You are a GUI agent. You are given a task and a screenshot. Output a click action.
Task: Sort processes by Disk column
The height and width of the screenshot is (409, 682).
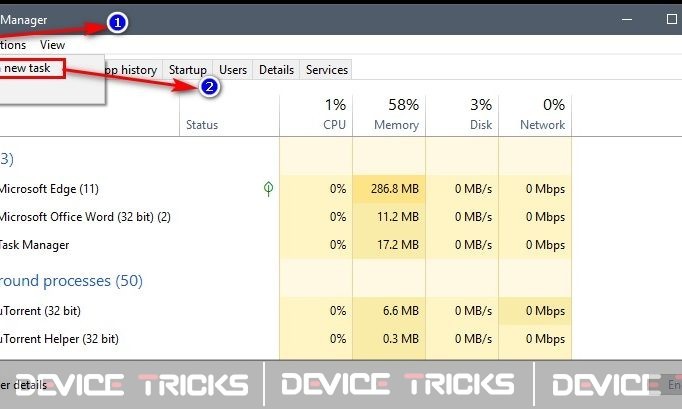tap(462, 115)
